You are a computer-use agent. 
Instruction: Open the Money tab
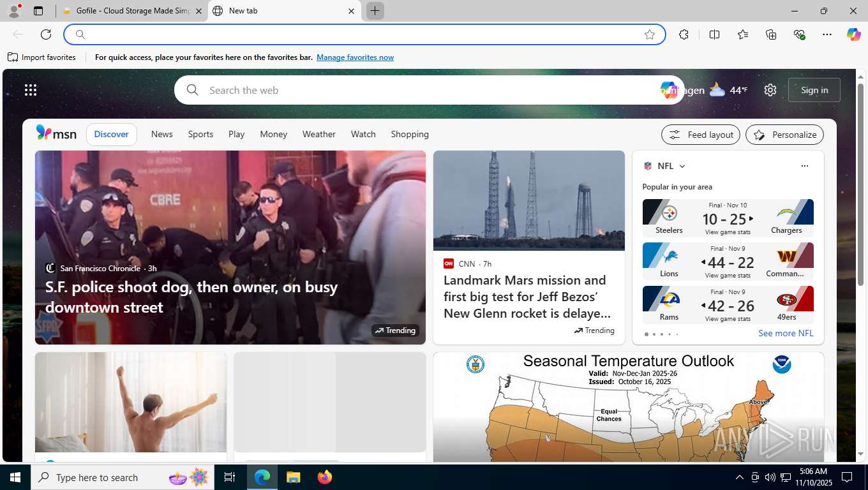[274, 134]
